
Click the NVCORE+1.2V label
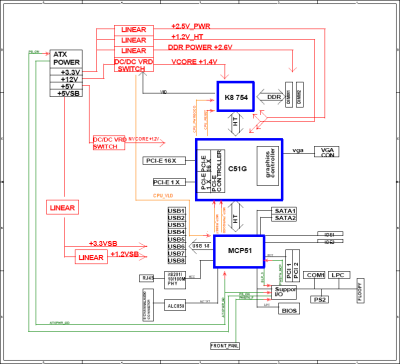click(x=144, y=139)
